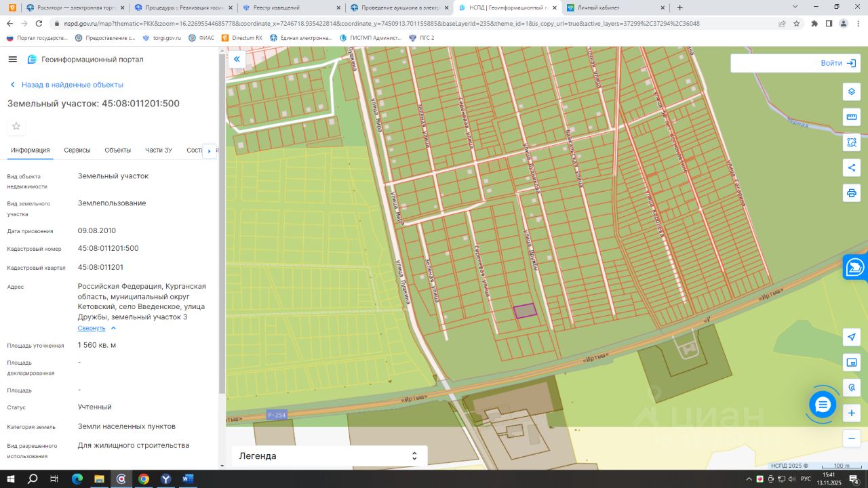
Task: Open the map layers panel
Action: [852, 92]
